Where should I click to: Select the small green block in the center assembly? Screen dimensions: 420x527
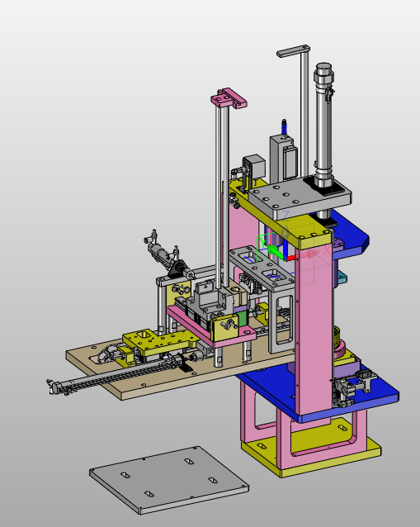click(x=243, y=318)
